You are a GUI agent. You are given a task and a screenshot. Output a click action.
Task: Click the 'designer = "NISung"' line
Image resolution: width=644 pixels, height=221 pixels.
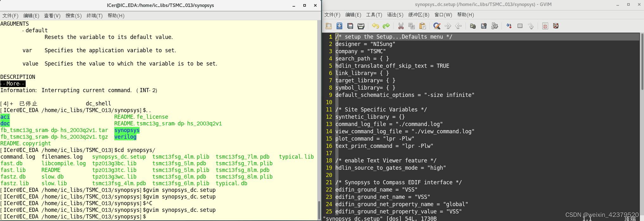click(x=365, y=44)
